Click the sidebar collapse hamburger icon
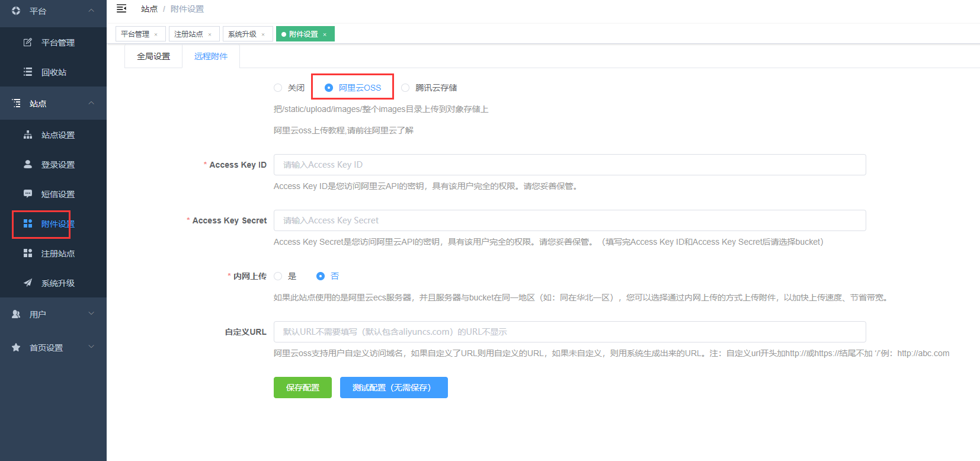The height and width of the screenshot is (461, 980). click(x=121, y=9)
